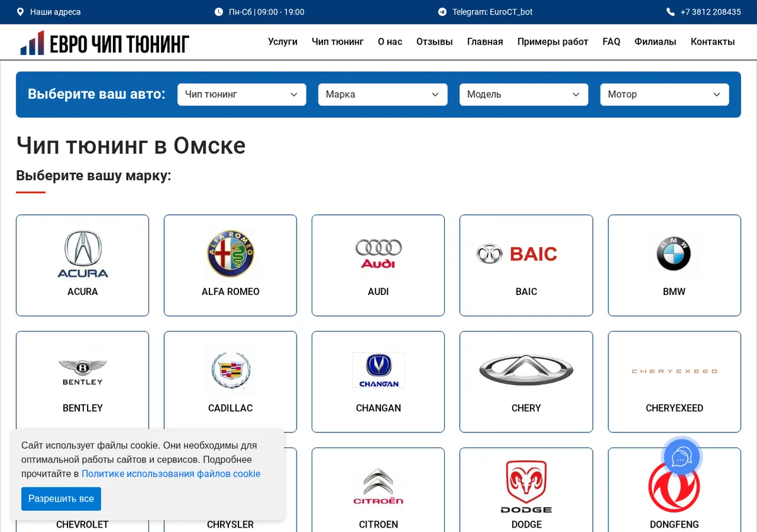Click the Разрешить все cookie button
The width and height of the screenshot is (757, 532).
point(61,499)
